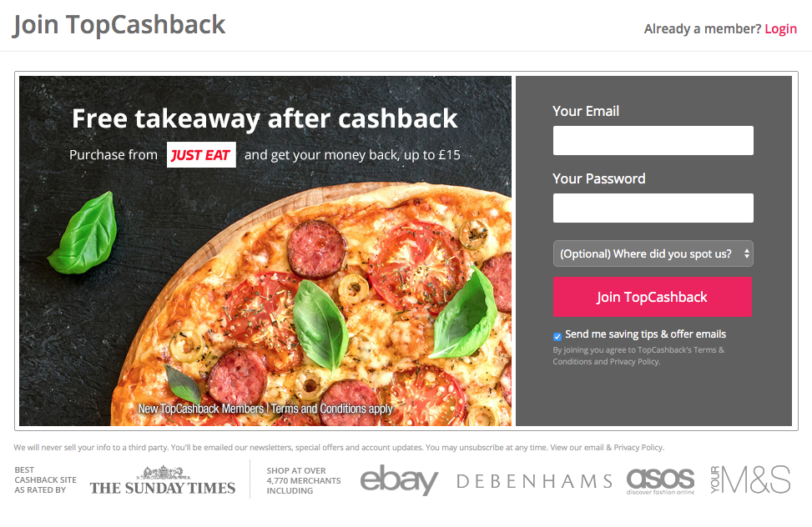The width and height of the screenshot is (812, 527).
Task: Click the Your M&S logo
Action: point(750,480)
